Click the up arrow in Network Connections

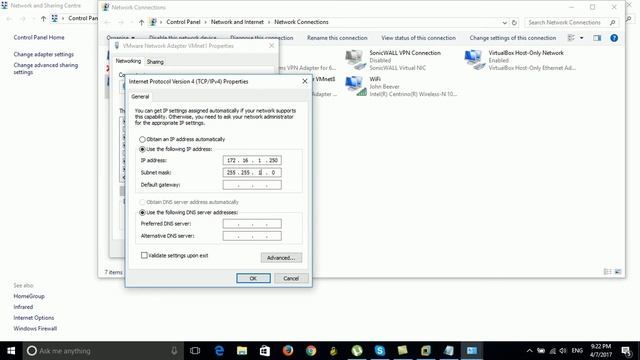(x=141, y=22)
